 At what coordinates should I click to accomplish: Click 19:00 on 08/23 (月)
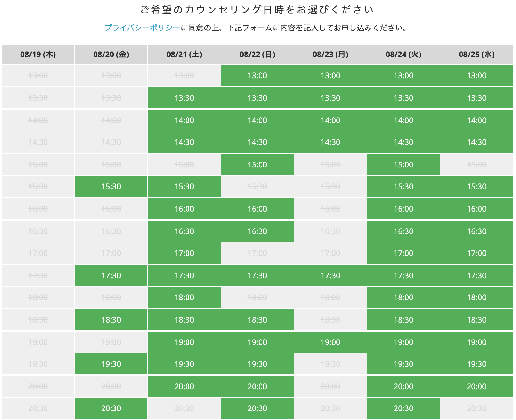(330, 342)
